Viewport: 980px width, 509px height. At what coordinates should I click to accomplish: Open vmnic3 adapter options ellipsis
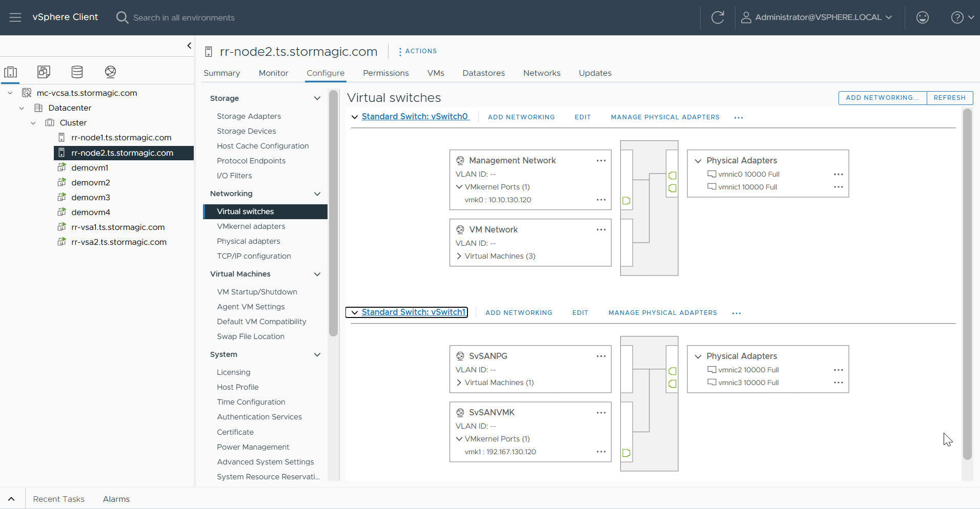click(x=839, y=383)
